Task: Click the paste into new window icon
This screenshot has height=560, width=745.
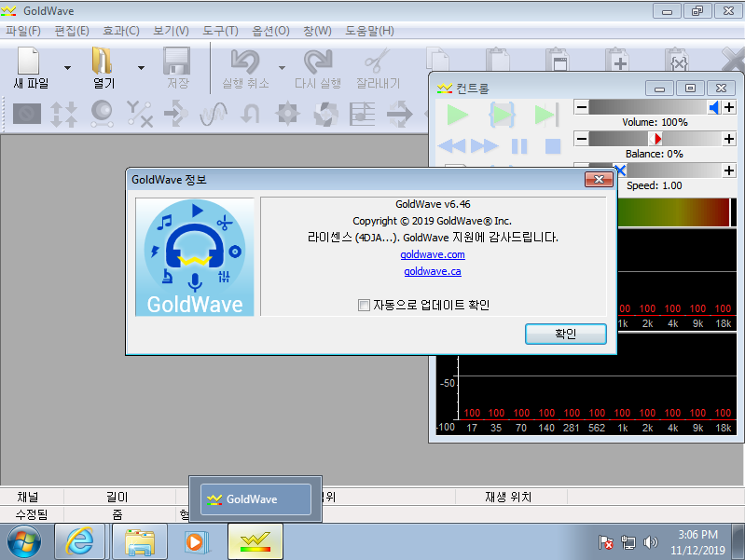Action: click(557, 59)
